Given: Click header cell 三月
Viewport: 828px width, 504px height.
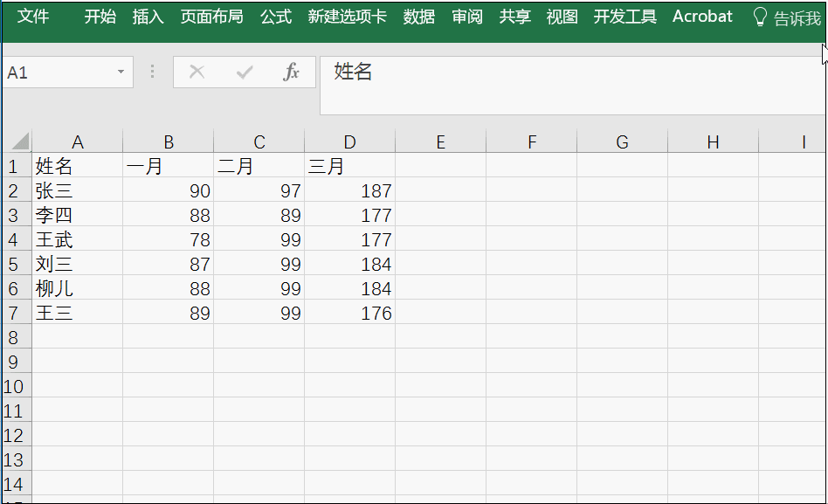Looking at the screenshot, I should (349, 166).
